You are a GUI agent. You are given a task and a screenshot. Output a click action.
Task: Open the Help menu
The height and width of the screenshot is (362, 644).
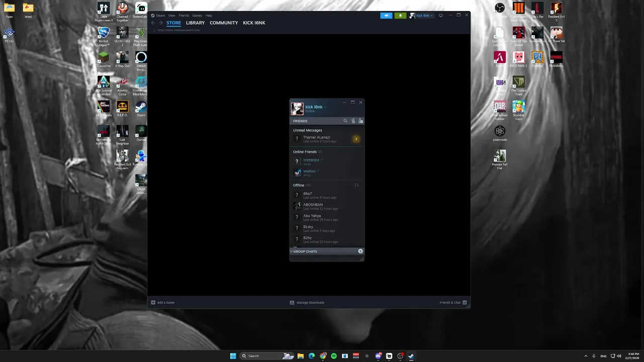pos(209,16)
